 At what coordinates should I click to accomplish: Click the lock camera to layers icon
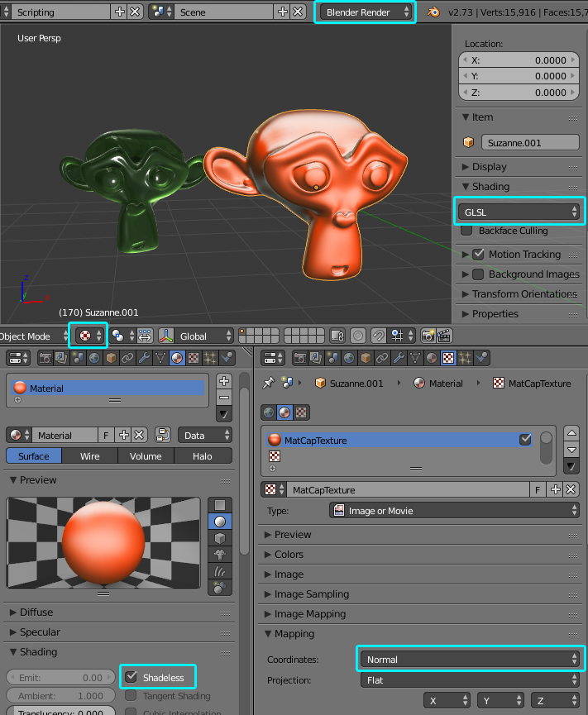[x=337, y=336]
